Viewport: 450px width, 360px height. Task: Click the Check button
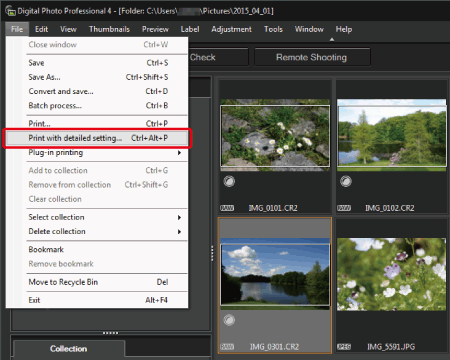tap(218, 57)
